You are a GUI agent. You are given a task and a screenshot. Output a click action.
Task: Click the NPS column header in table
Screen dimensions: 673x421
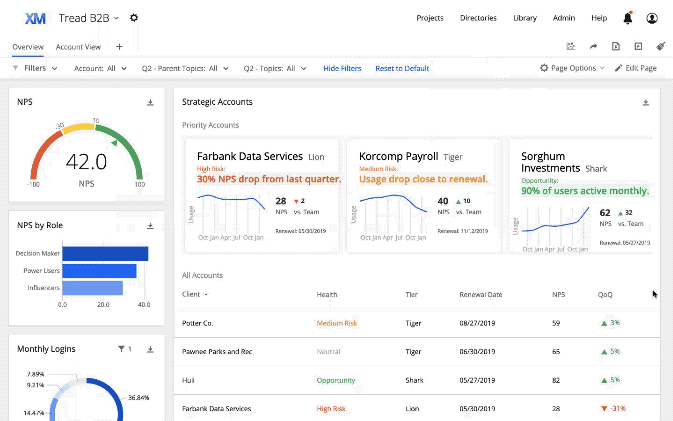558,294
